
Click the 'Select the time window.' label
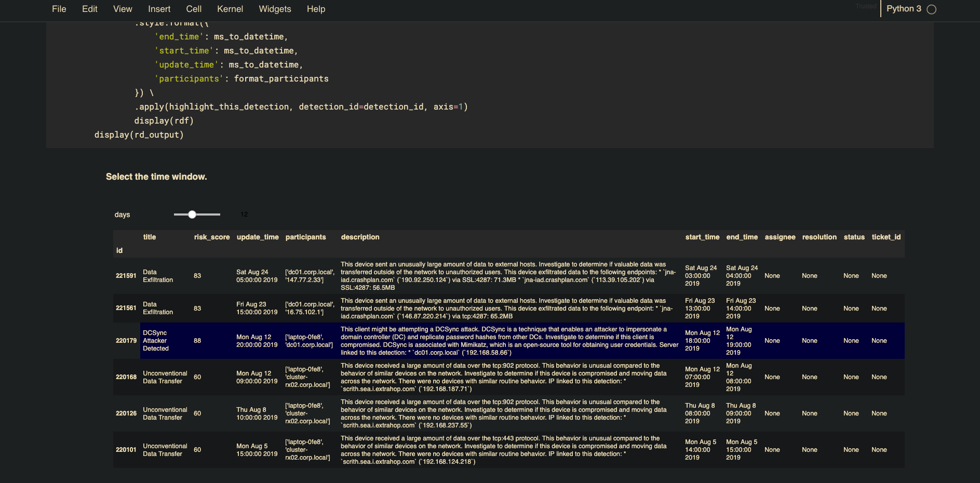coord(156,177)
